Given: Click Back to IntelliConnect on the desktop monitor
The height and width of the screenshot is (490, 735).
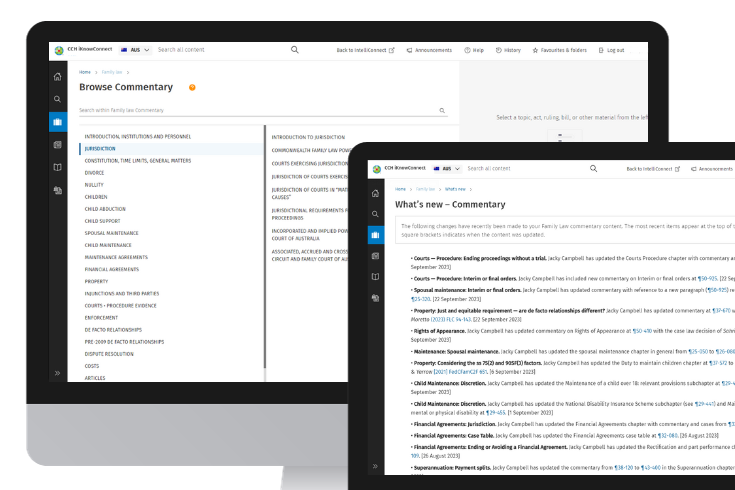Looking at the screenshot, I should point(365,49).
